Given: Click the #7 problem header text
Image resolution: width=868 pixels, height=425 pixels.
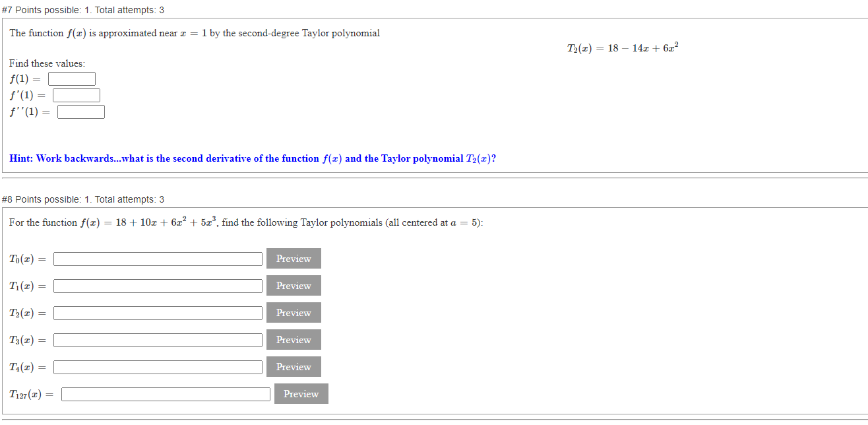Looking at the screenshot, I should click(82, 10).
